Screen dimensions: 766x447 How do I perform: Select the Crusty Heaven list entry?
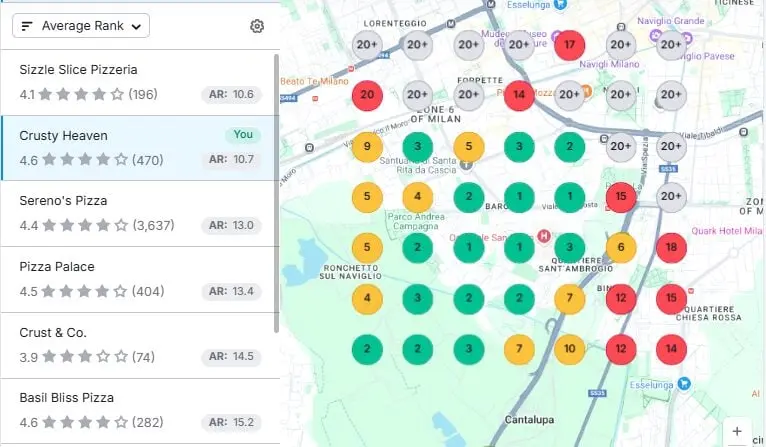coord(140,148)
